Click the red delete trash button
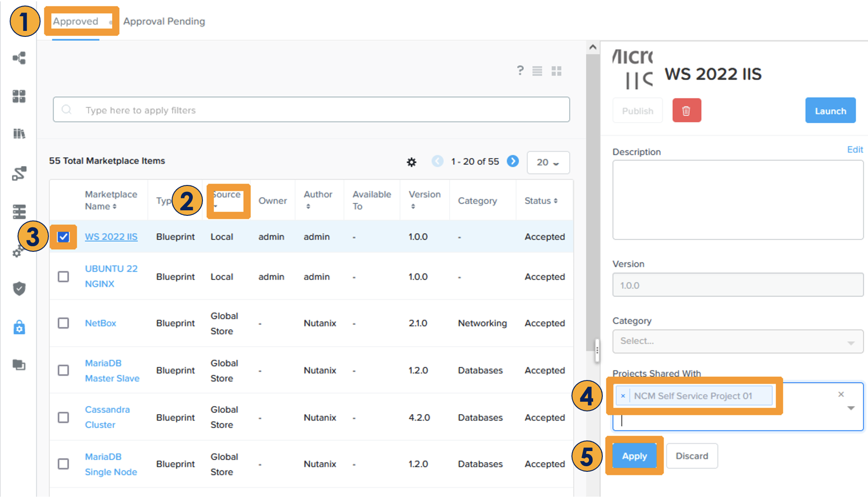This screenshot has width=868, height=499. (x=687, y=110)
